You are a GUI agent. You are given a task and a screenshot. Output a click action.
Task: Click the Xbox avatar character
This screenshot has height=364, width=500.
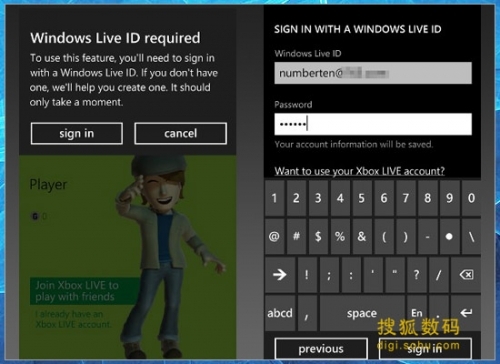pyautogui.click(x=168, y=257)
